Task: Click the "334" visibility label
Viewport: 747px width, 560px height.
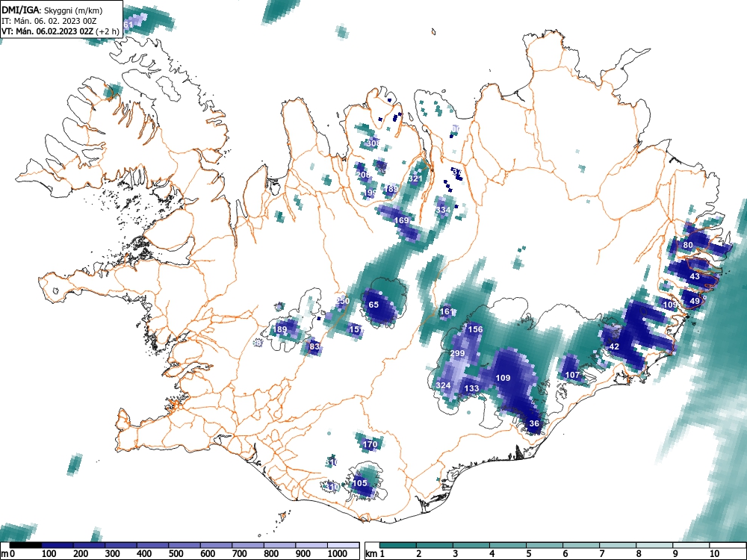Action: (x=443, y=210)
